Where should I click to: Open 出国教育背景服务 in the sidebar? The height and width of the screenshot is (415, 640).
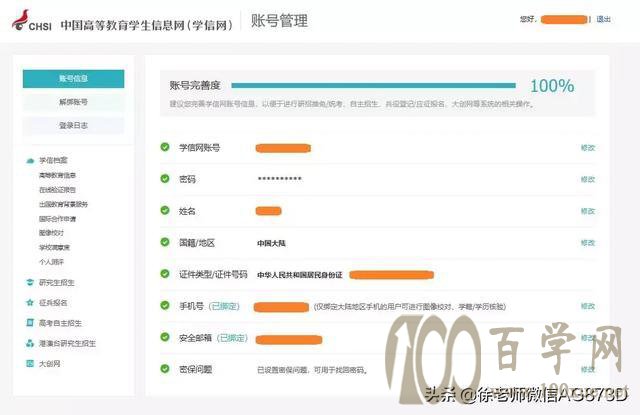click(x=63, y=204)
